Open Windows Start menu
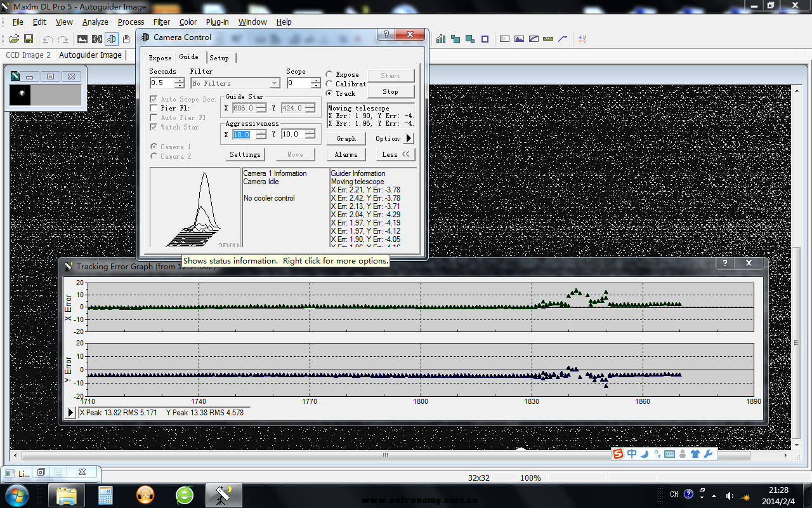812x508 pixels. tap(16, 495)
